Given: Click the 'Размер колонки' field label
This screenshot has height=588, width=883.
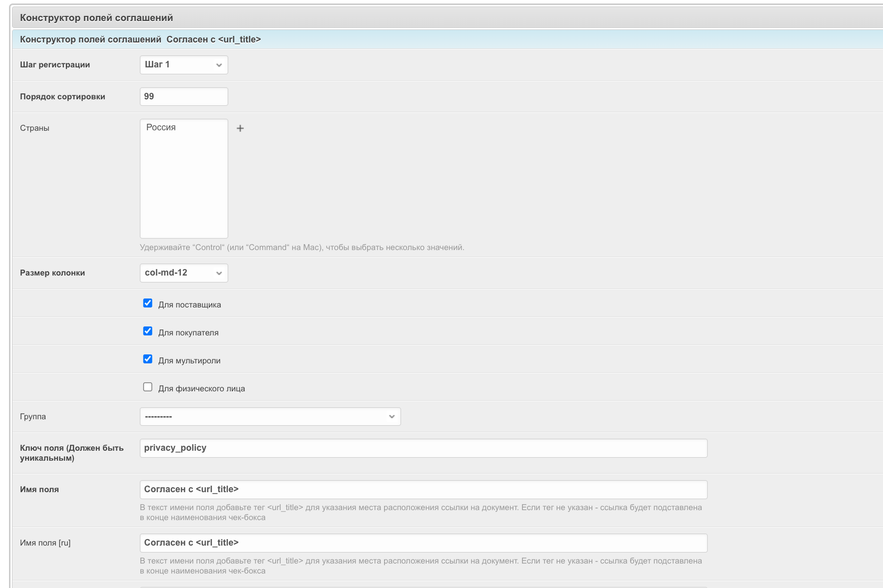Looking at the screenshot, I should coord(52,273).
